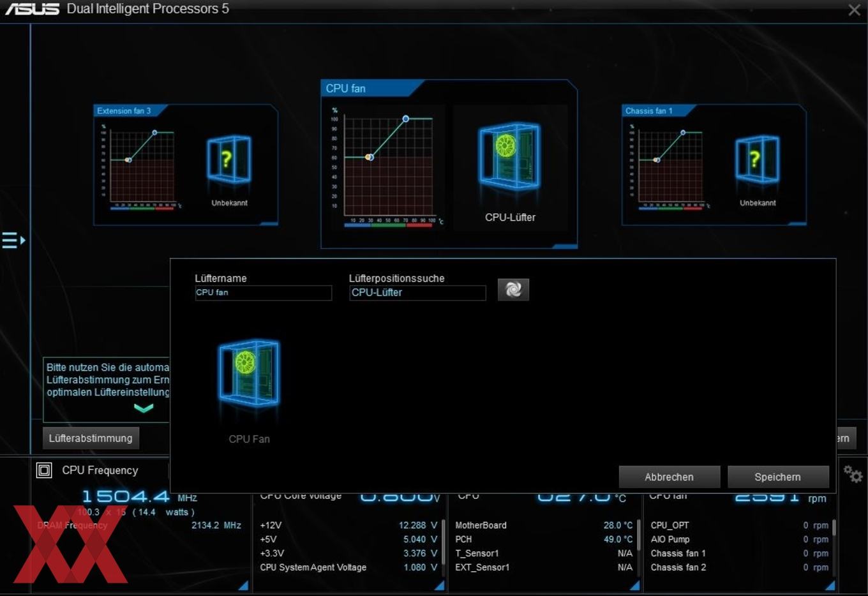
Task: Click the CPU fan curve graph
Action: (389, 166)
